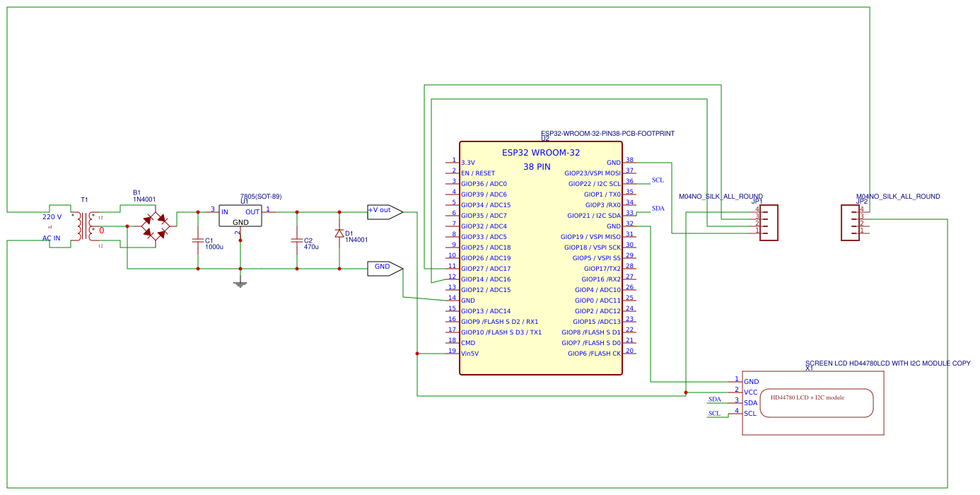Pick the C1 capacitor symbol
The height and width of the screenshot is (495, 980).
tap(198, 240)
